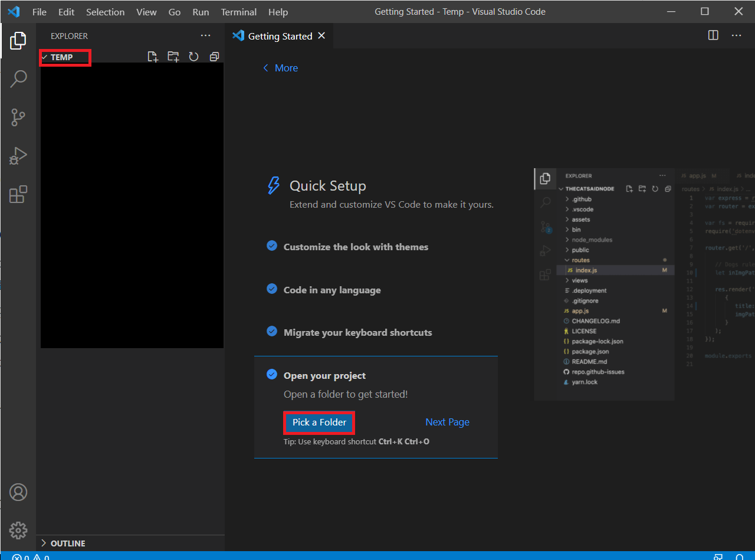Toggle the 'Code in any language' checkmark
This screenshot has height=560, width=755.
tap(272, 289)
